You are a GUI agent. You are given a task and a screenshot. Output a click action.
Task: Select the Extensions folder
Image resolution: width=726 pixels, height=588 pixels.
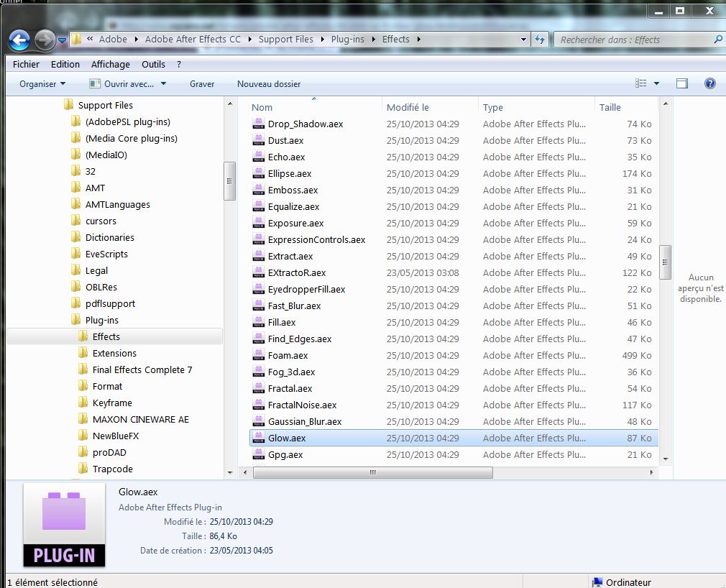coord(114,353)
